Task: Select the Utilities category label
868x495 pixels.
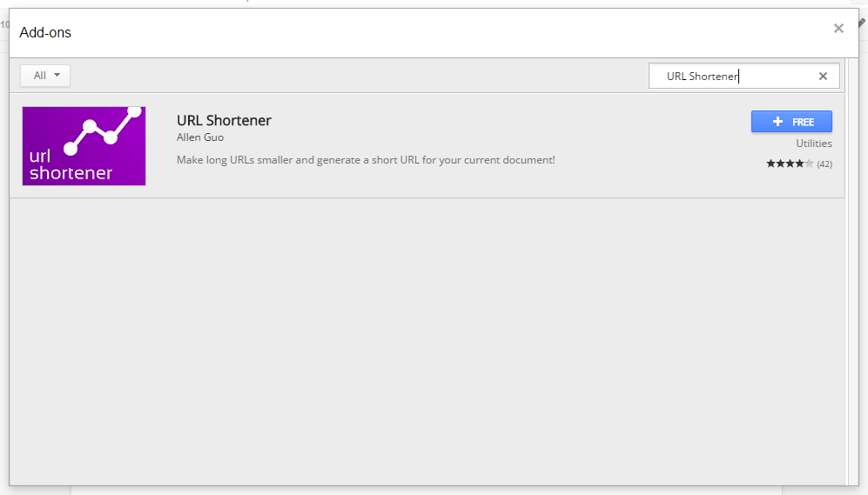Action: pos(813,144)
